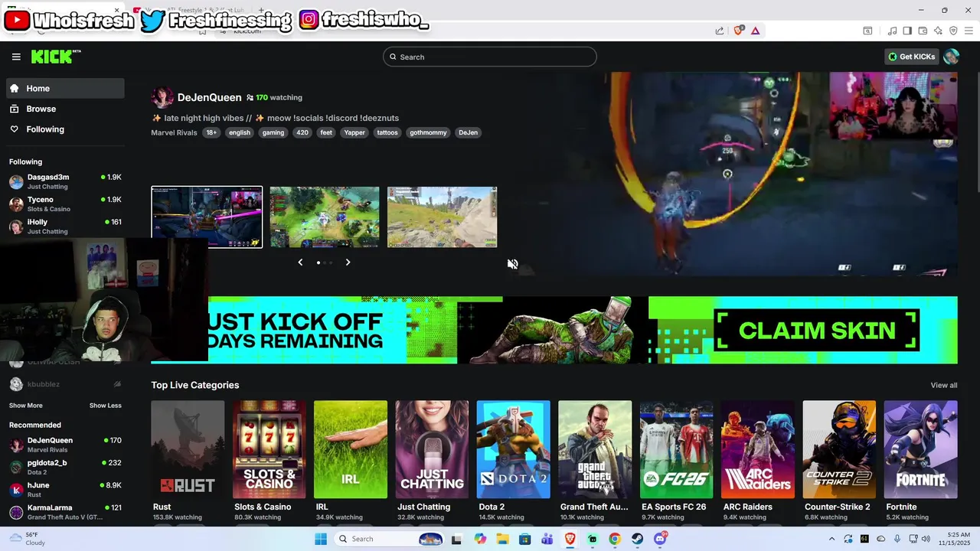Click the gaming tag
This screenshot has width=980, height=551.
tap(273, 132)
